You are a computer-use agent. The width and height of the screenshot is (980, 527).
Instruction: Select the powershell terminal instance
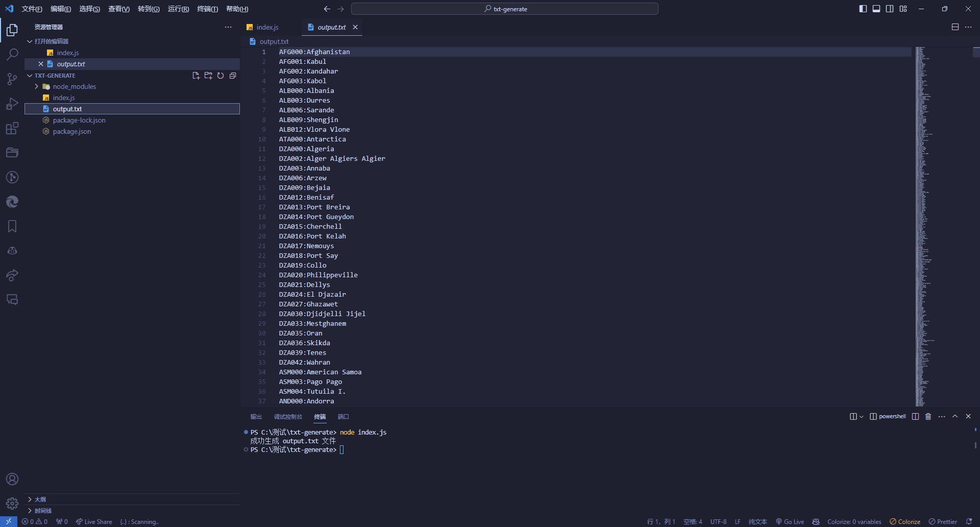888,417
